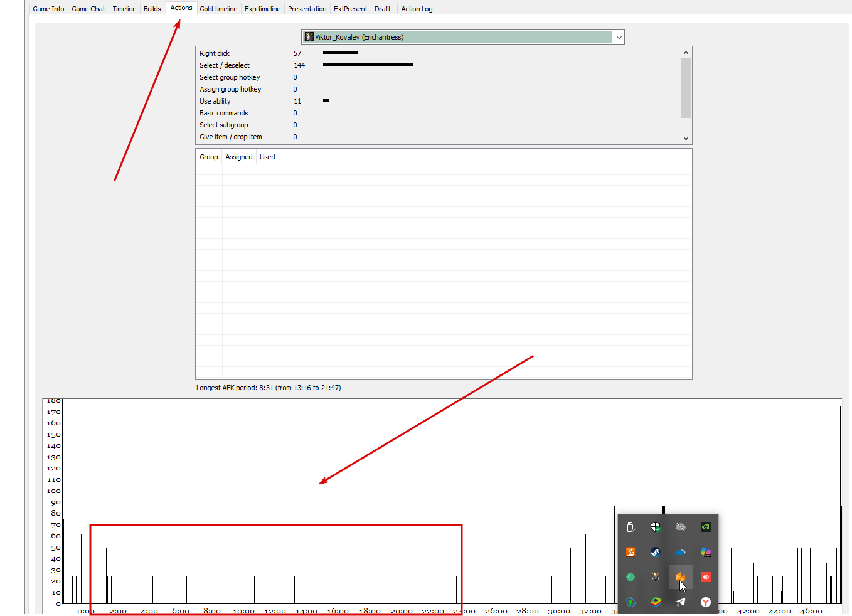Switch to the Gold timeline tab

tap(218, 9)
